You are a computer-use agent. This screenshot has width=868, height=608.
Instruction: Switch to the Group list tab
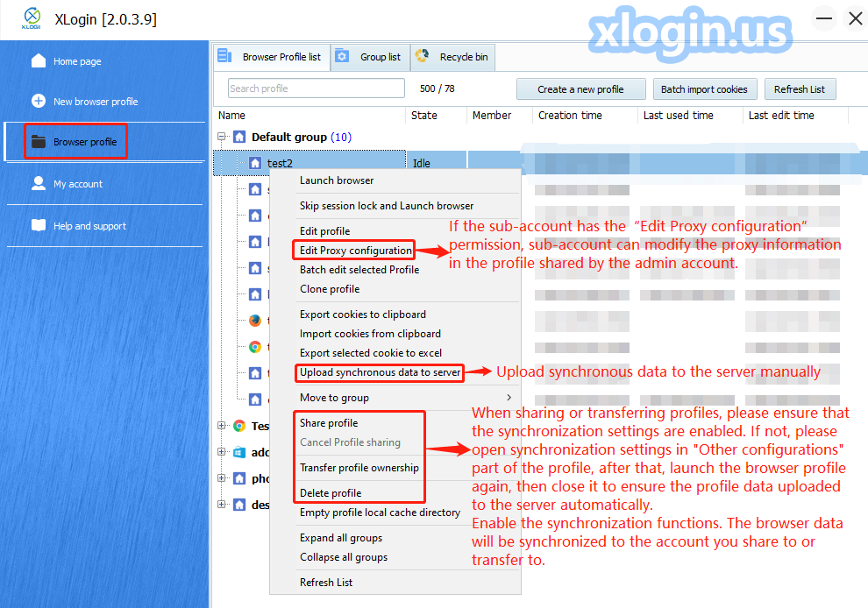pos(370,57)
